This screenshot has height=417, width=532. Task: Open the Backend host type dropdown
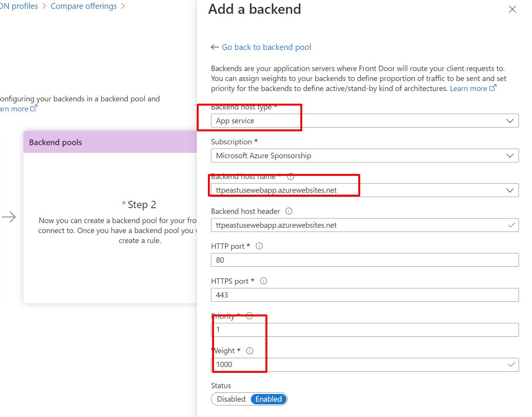pos(364,121)
